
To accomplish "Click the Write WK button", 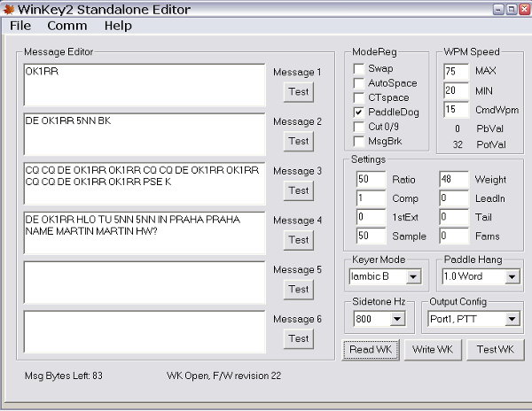I will coord(433,350).
